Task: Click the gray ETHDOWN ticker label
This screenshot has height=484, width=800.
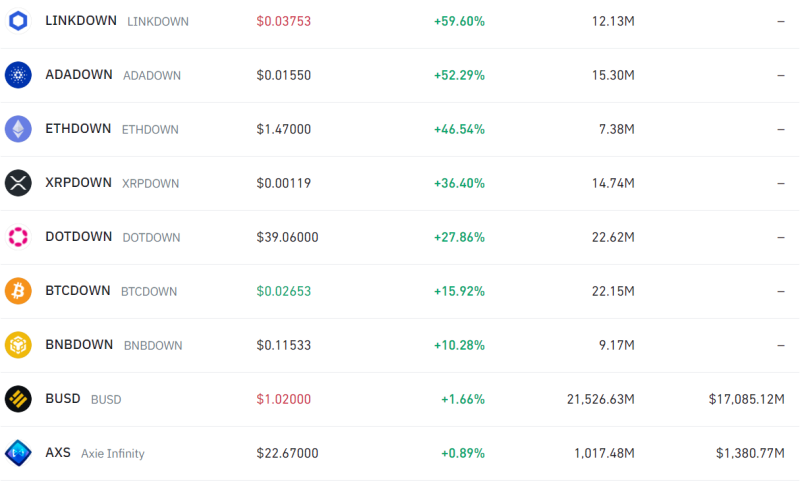Action: (150, 130)
